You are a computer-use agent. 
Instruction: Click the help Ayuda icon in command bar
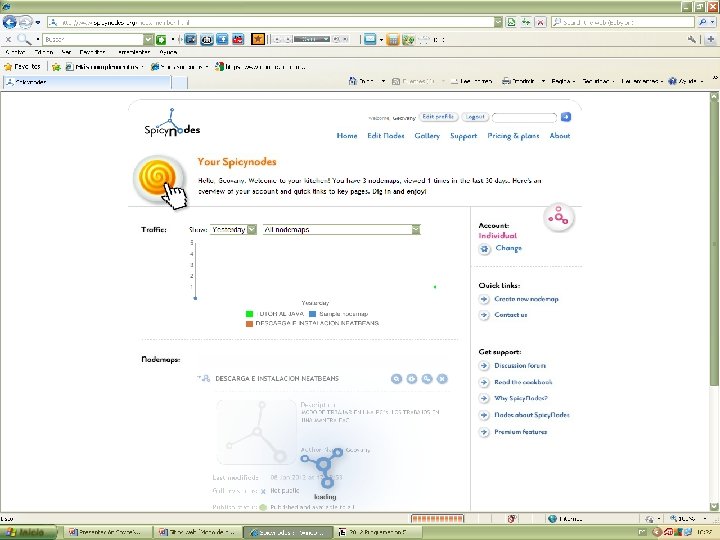[672, 81]
